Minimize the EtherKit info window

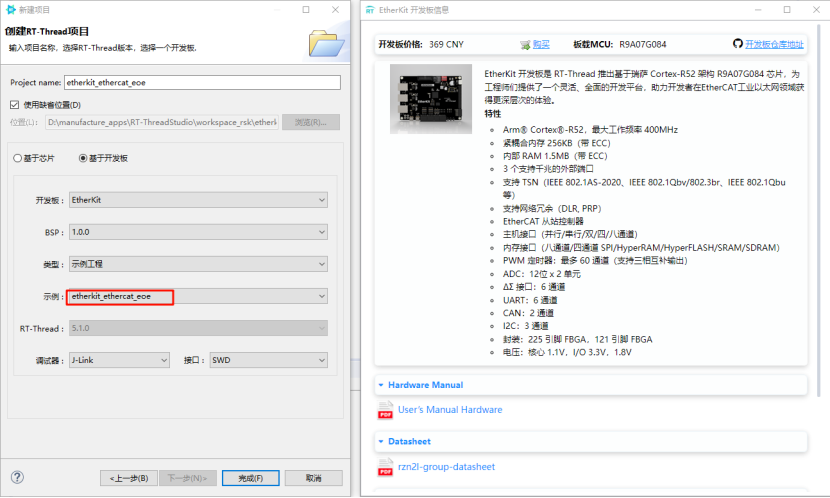758,10
